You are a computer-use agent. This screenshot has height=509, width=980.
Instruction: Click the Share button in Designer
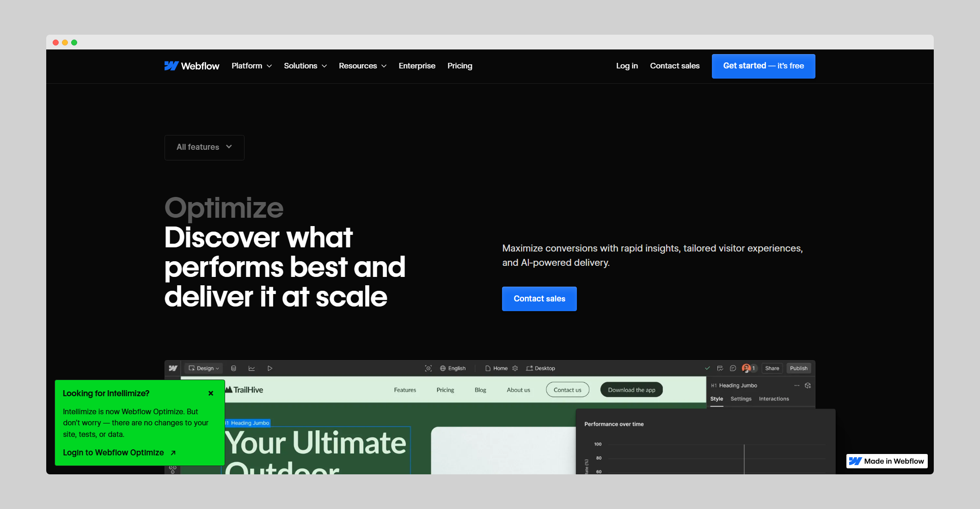pyautogui.click(x=772, y=368)
